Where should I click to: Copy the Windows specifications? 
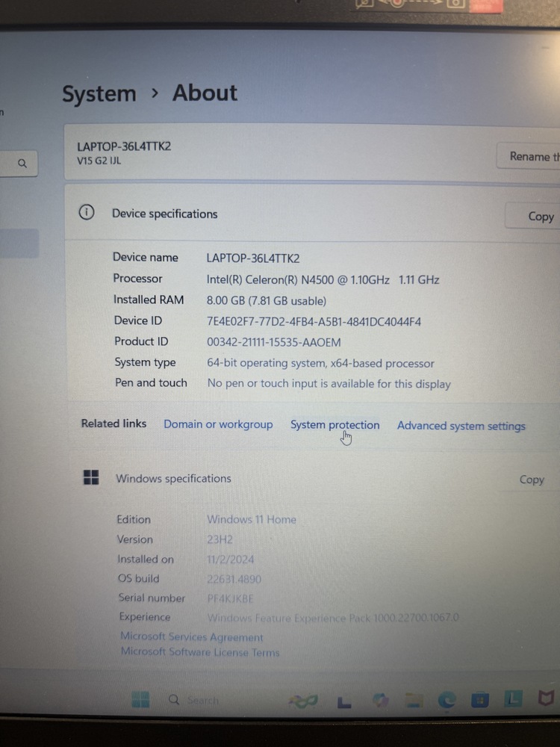tap(532, 480)
